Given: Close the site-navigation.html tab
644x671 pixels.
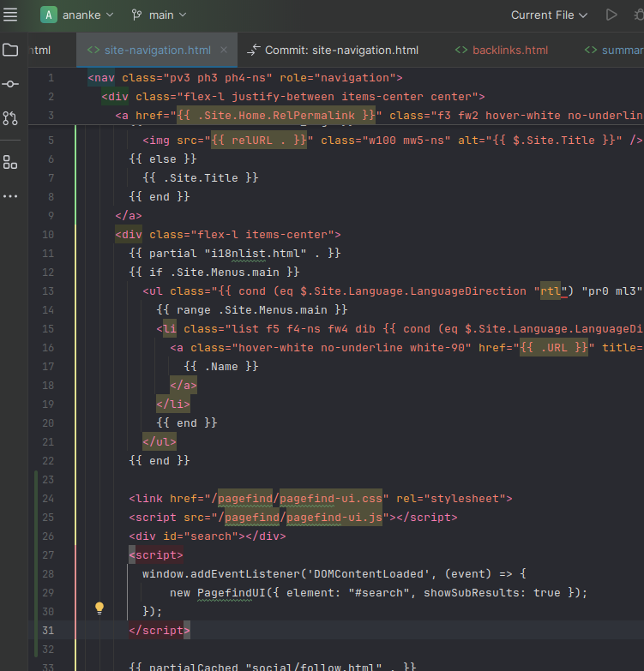Looking at the screenshot, I should tap(224, 50).
